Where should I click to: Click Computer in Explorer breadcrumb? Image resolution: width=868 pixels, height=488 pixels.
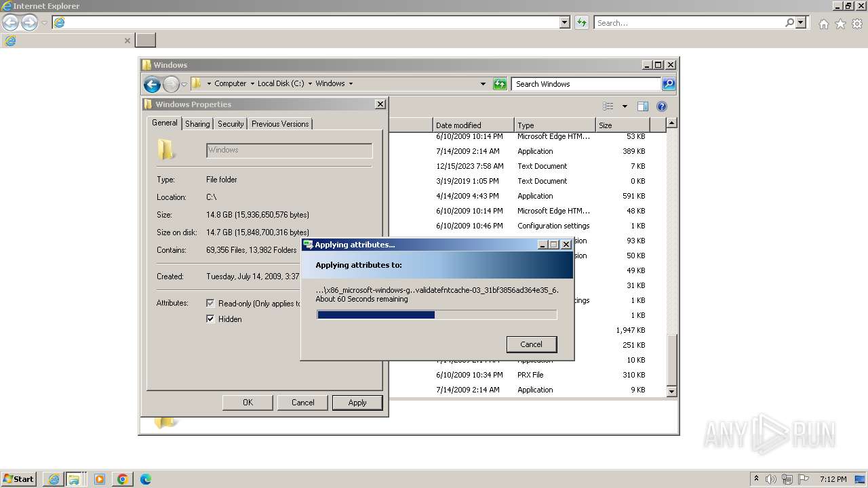point(231,83)
